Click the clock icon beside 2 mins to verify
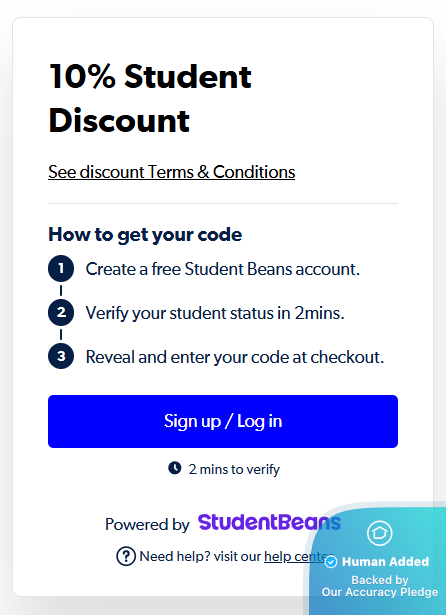The image size is (446, 615). coord(175,468)
